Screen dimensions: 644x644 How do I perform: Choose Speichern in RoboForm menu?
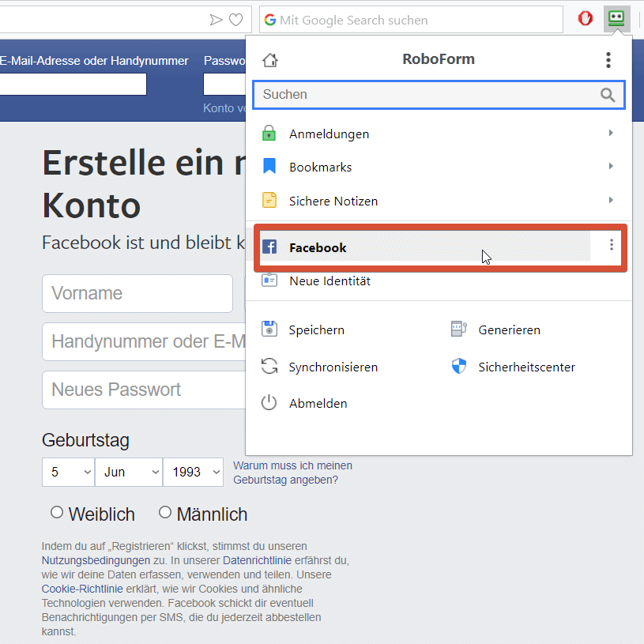pyautogui.click(x=316, y=330)
